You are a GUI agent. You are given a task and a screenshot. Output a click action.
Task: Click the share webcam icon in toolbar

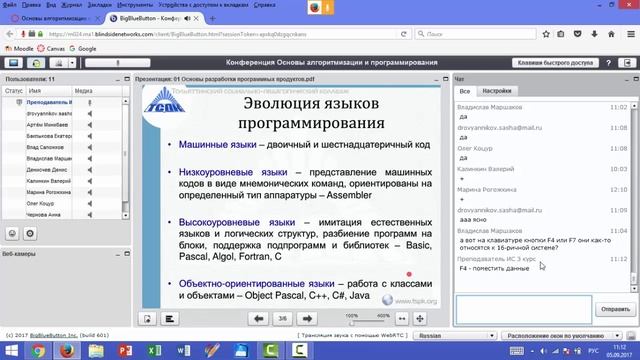click(59, 63)
